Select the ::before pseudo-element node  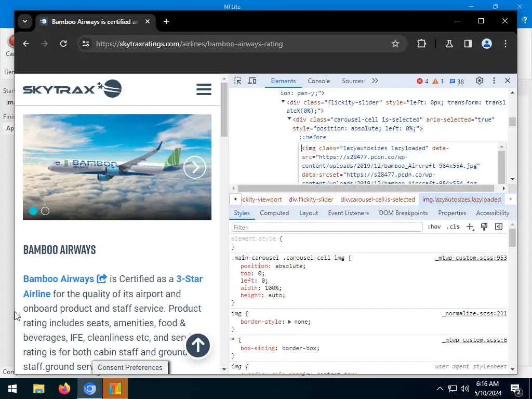point(312,137)
